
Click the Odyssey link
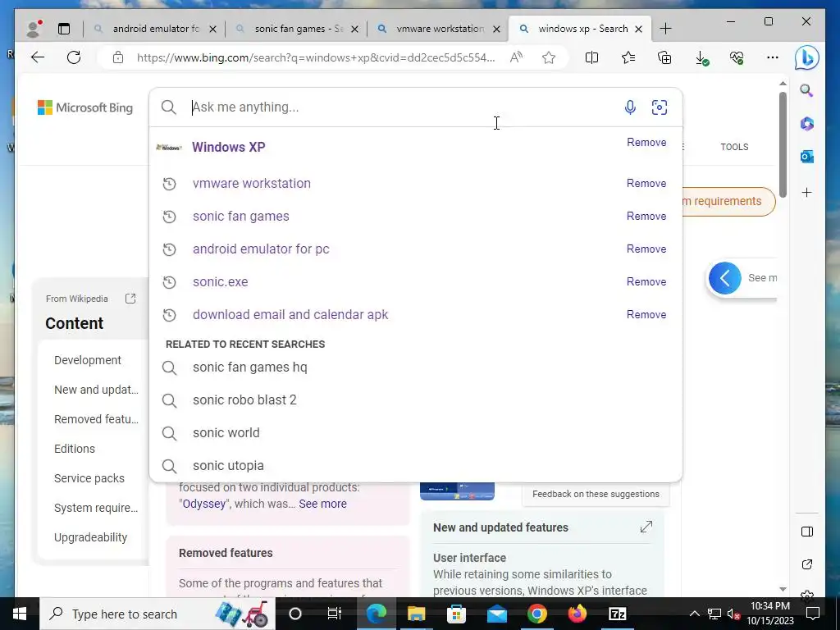pyautogui.click(x=204, y=504)
